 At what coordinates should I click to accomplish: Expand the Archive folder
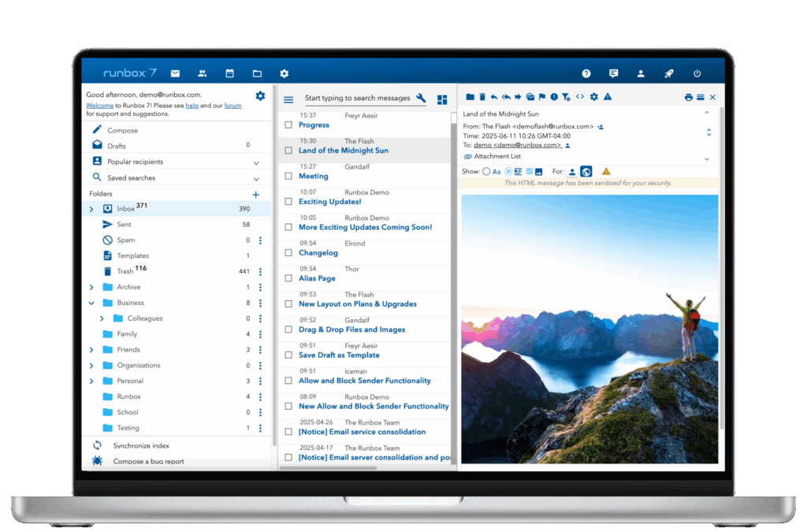[x=91, y=287]
